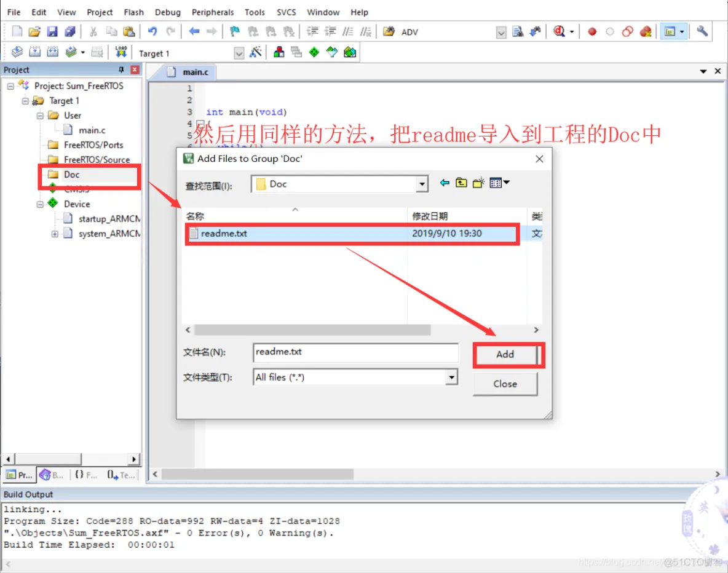728x573 pixels.
Task: Click the Close button in the dialog
Action: pos(505,384)
